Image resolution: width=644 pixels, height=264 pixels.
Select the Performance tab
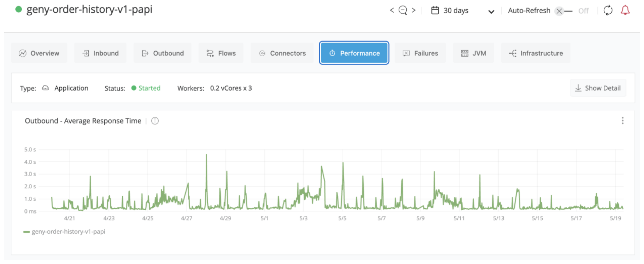pos(354,53)
